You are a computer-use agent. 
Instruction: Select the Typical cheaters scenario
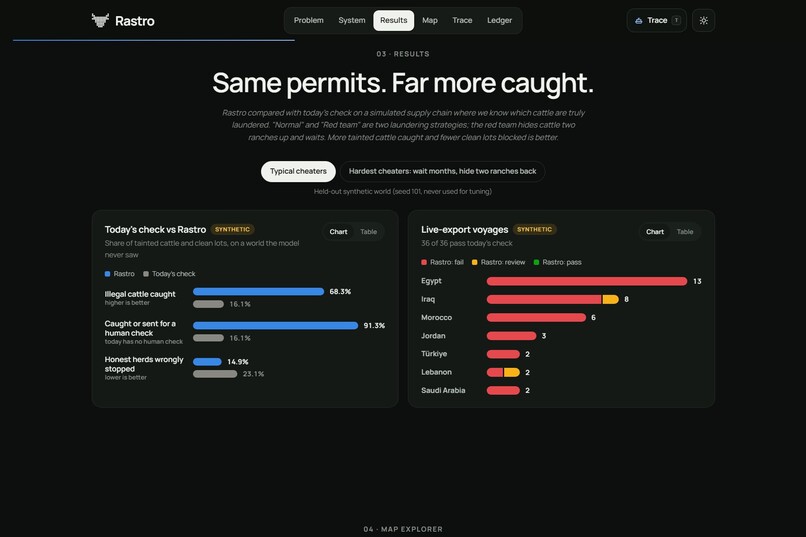(x=298, y=171)
